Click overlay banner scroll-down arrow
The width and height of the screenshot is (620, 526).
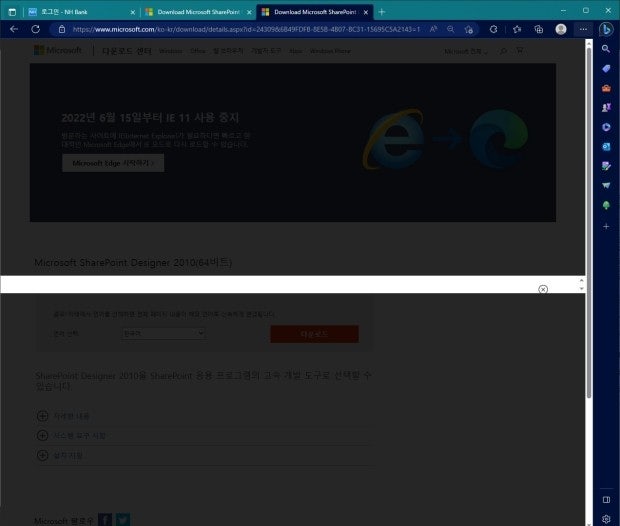tap(581, 289)
